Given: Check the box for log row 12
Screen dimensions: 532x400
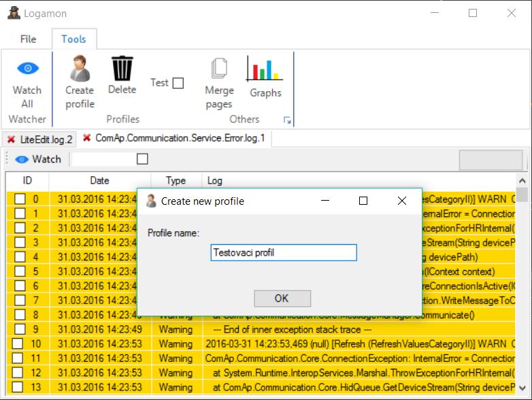Looking at the screenshot, I should (x=17, y=373).
